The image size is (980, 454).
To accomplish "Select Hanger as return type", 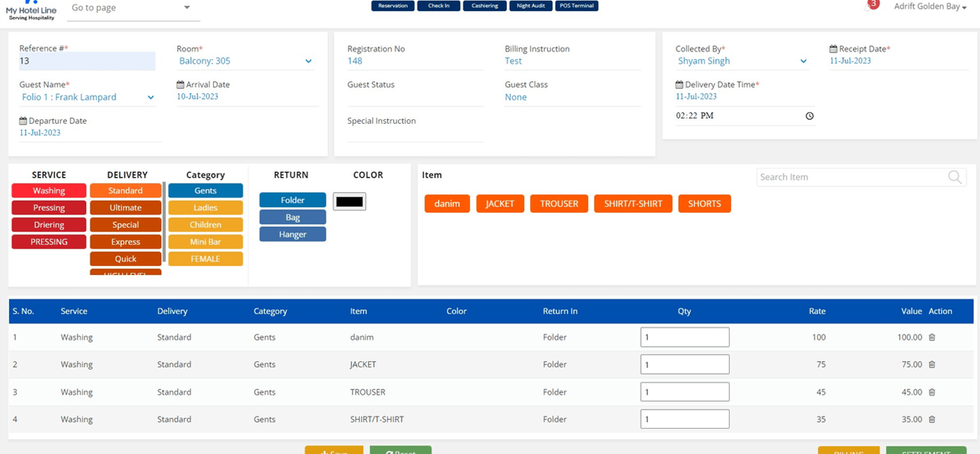I will [292, 234].
